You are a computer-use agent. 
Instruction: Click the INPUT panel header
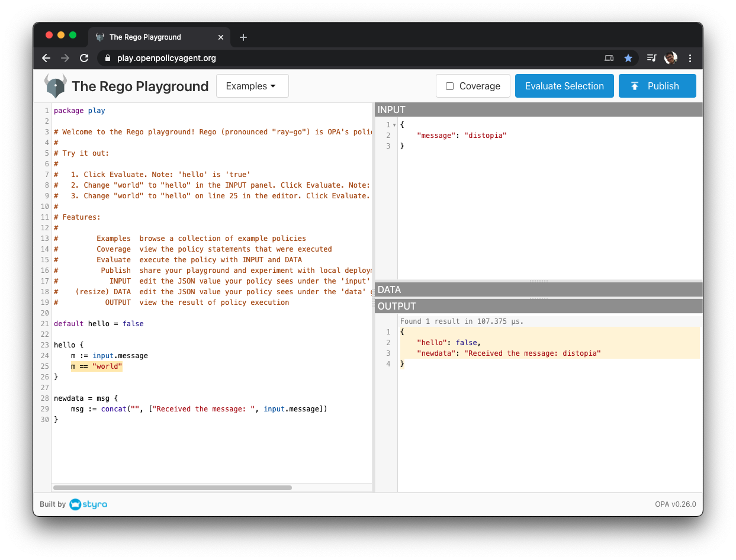click(x=539, y=110)
